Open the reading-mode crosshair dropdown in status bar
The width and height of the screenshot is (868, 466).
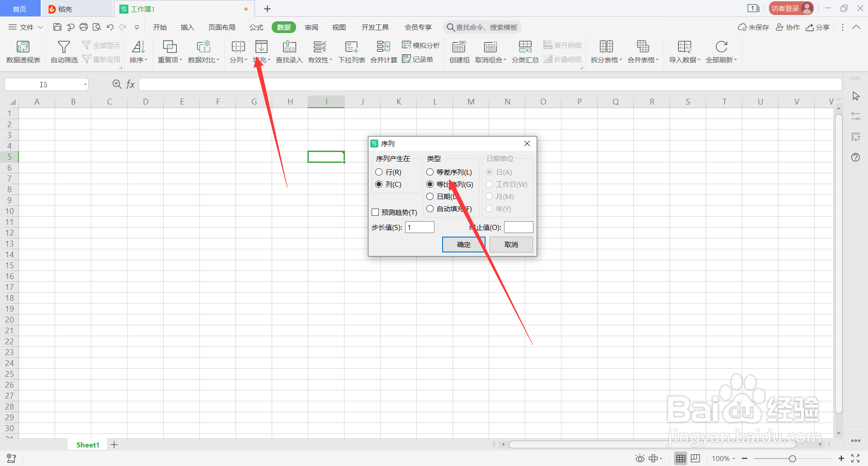[656, 458]
